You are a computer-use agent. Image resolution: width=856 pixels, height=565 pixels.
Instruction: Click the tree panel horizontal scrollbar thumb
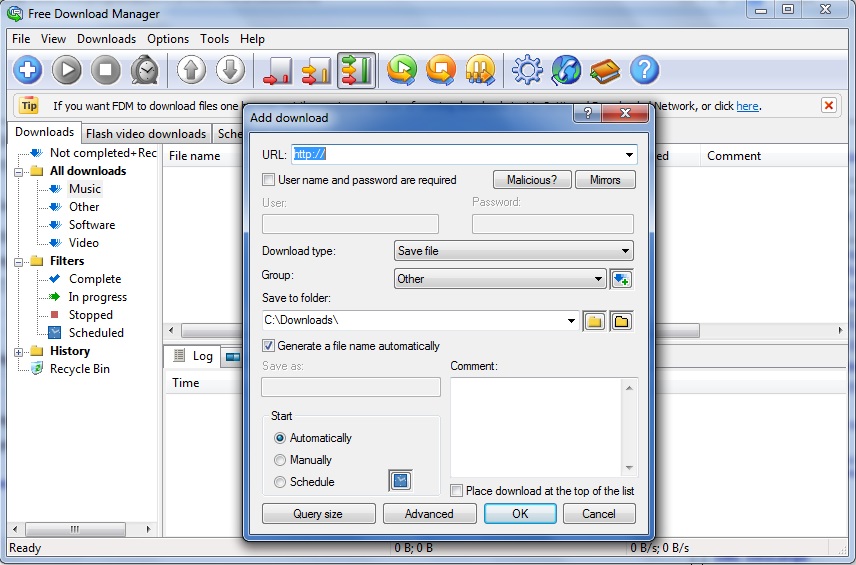(75, 529)
